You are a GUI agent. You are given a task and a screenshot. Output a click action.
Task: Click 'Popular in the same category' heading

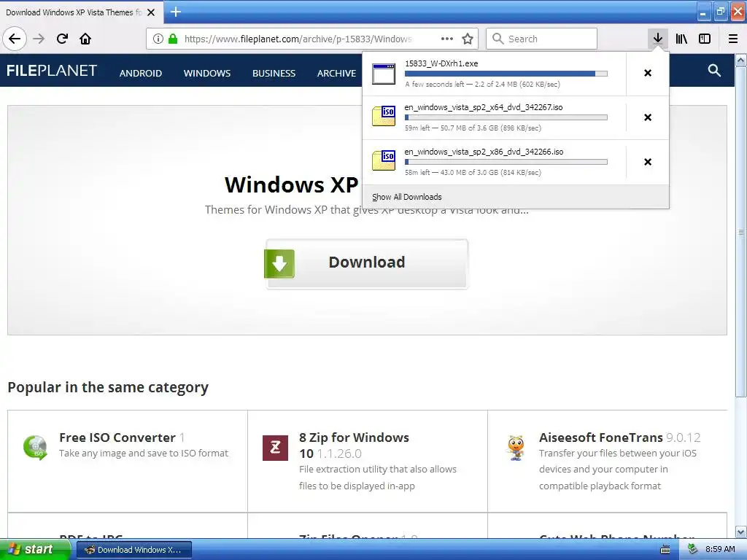tap(108, 387)
